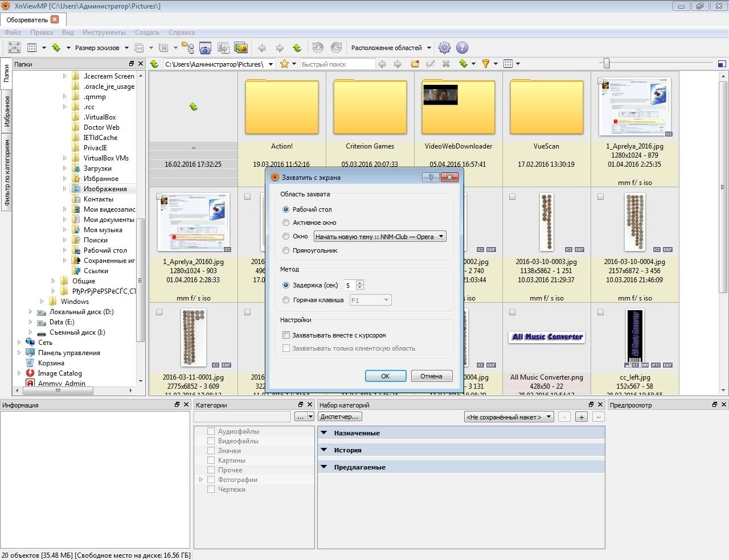Collapse the Назначенные section
Viewport: 729px width, 560px height.
coord(323,433)
